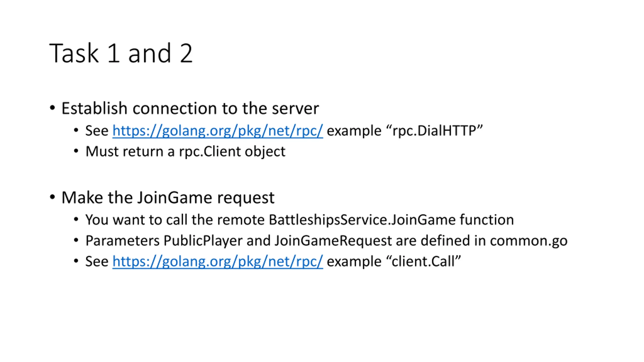
Task: Click the bullet before Make the JoinGame
Action: [52, 197]
